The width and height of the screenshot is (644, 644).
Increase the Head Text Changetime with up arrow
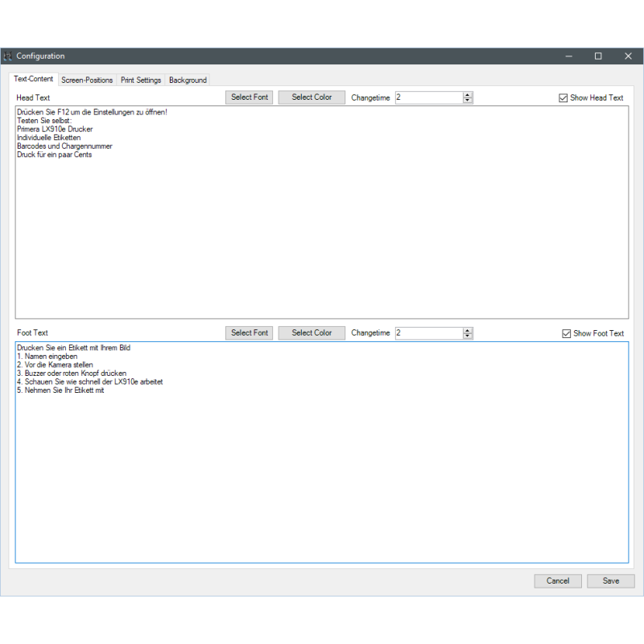pos(468,95)
